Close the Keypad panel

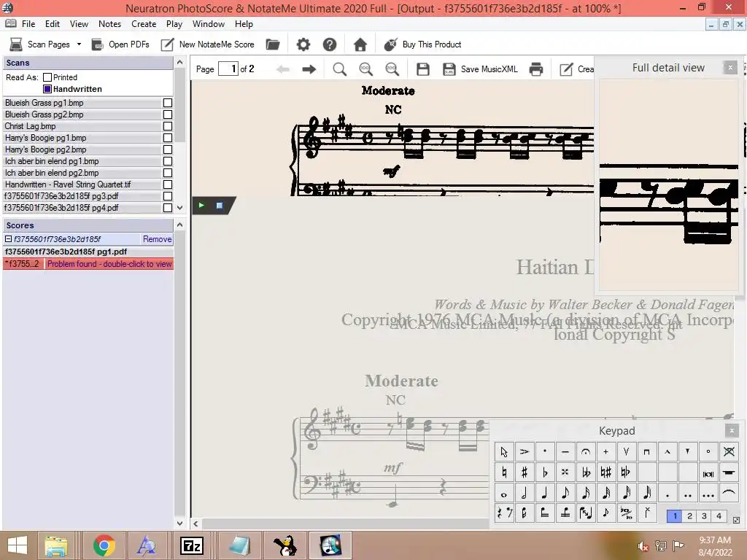[732, 431]
